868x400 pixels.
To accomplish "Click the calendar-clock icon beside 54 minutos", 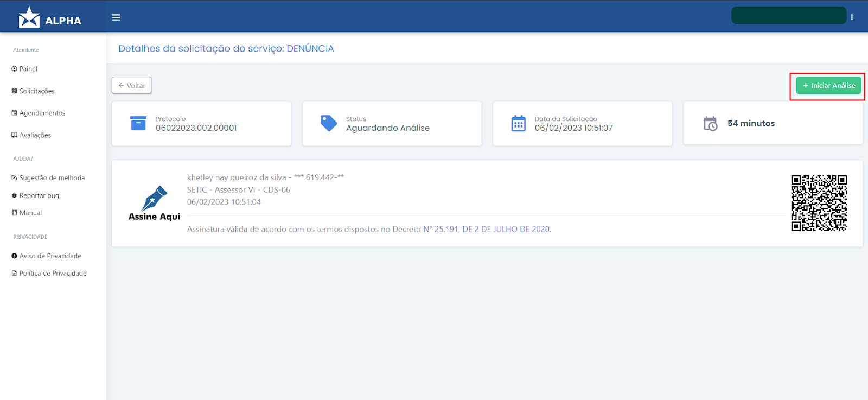I will [x=710, y=124].
